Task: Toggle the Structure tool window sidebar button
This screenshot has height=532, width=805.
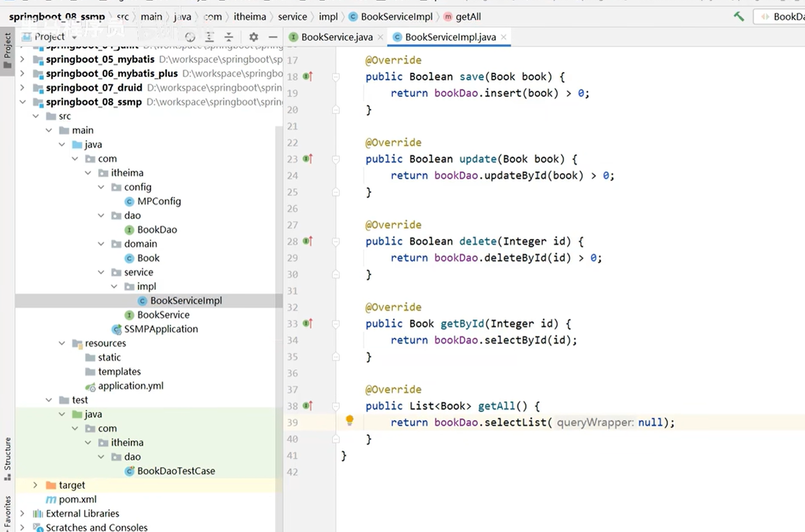Action: 7,458
